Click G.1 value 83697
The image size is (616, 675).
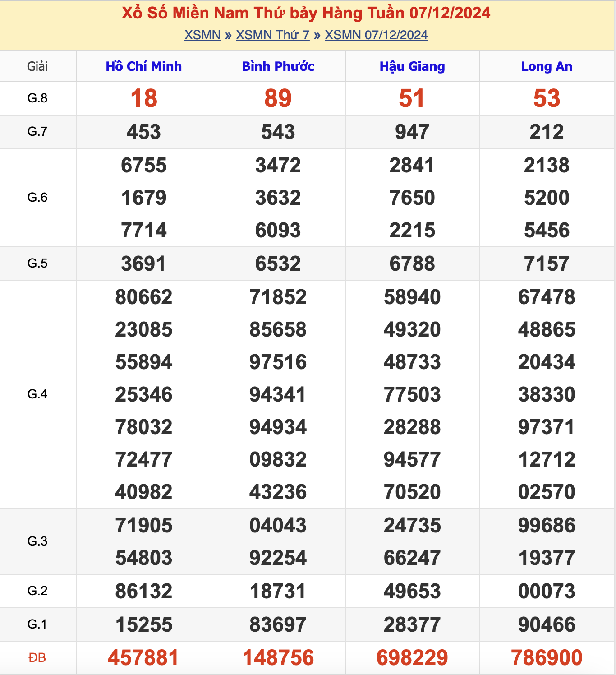click(278, 624)
